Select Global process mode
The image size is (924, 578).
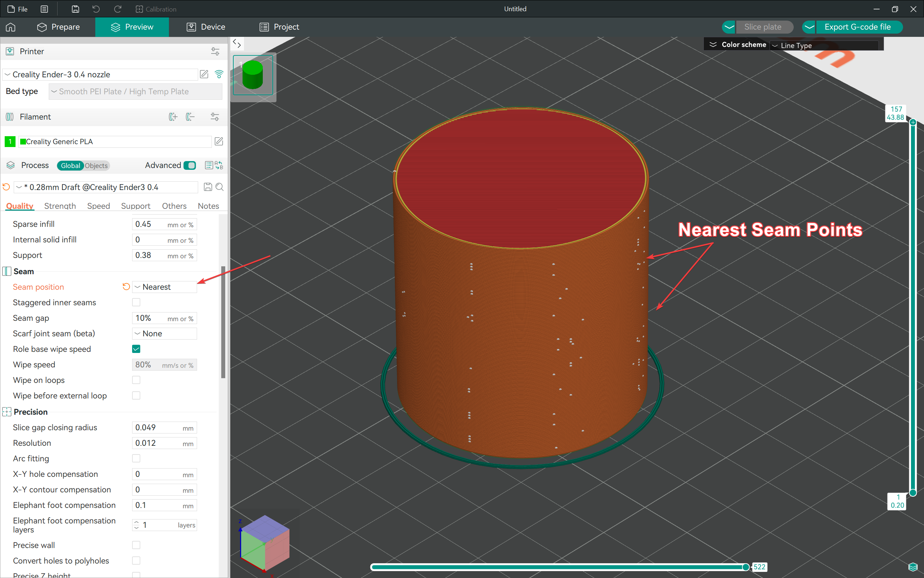coord(70,165)
